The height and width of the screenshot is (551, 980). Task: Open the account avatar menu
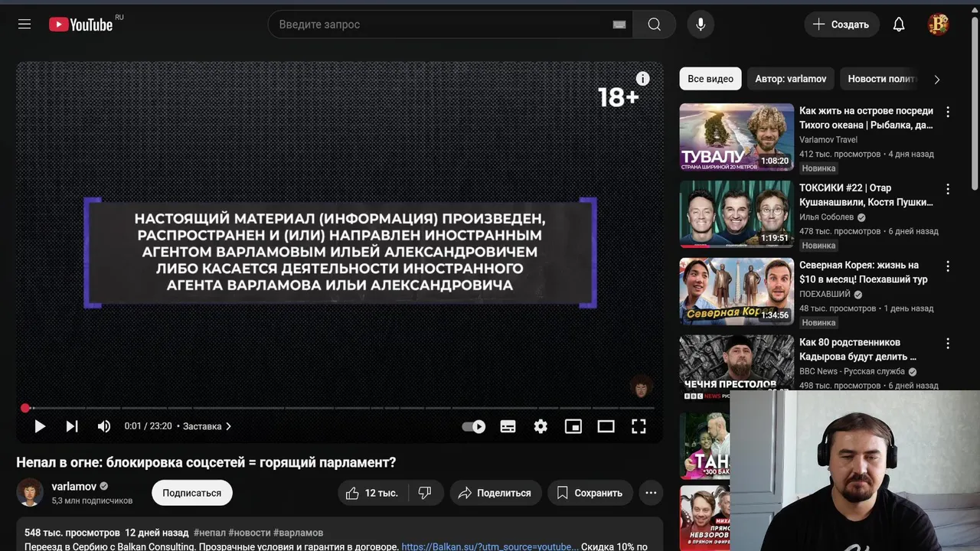tap(939, 24)
